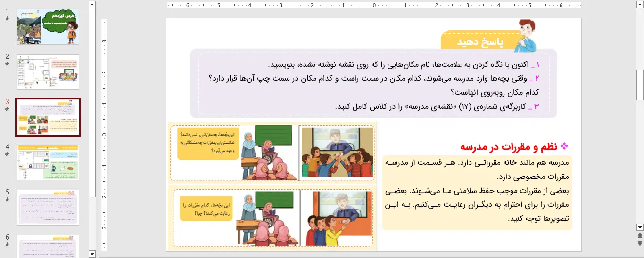
Task: Select the boy with microphone illustration
Action: click(x=527, y=35)
